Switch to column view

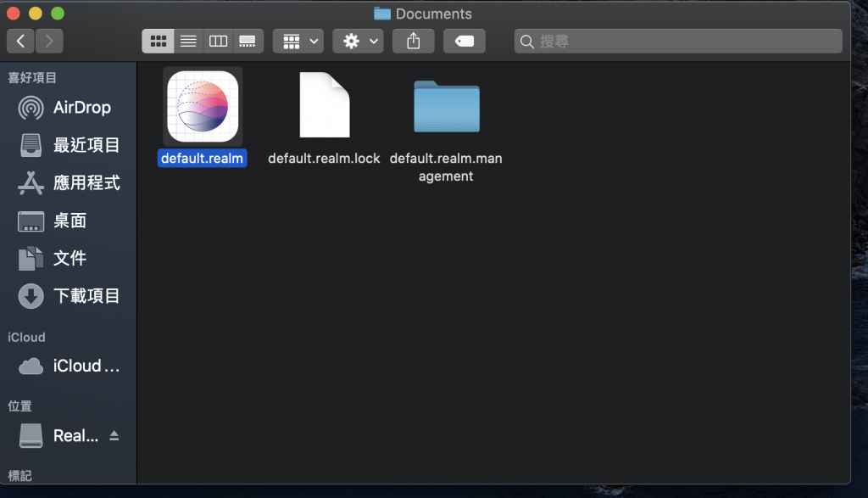coord(218,41)
